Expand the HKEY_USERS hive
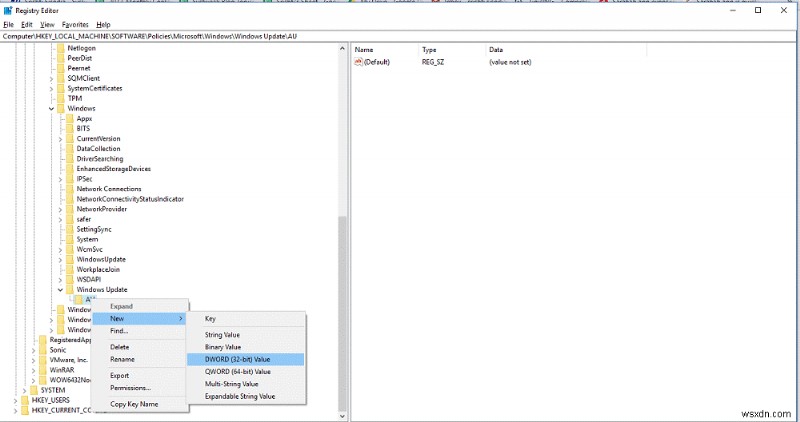 point(16,401)
